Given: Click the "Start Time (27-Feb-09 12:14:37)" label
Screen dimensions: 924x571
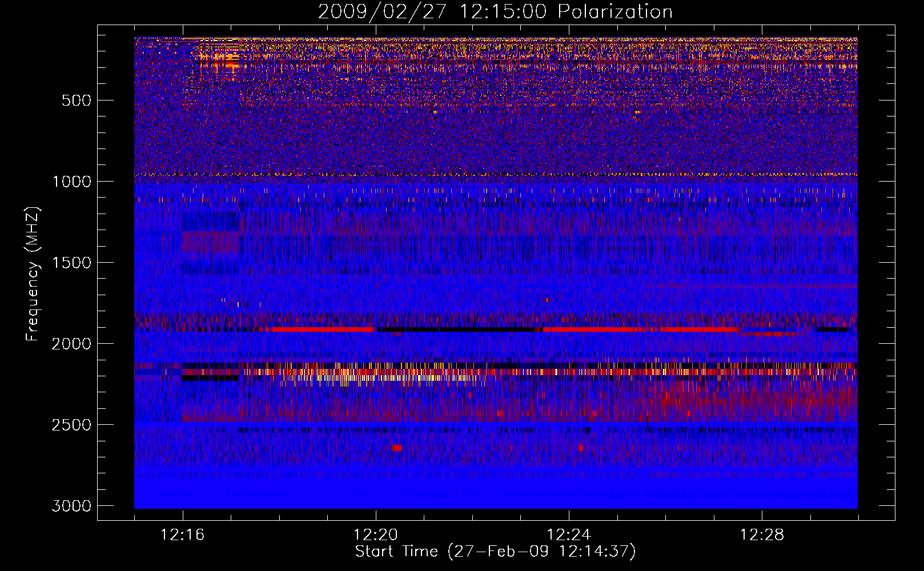Looking at the screenshot, I should [495, 552].
